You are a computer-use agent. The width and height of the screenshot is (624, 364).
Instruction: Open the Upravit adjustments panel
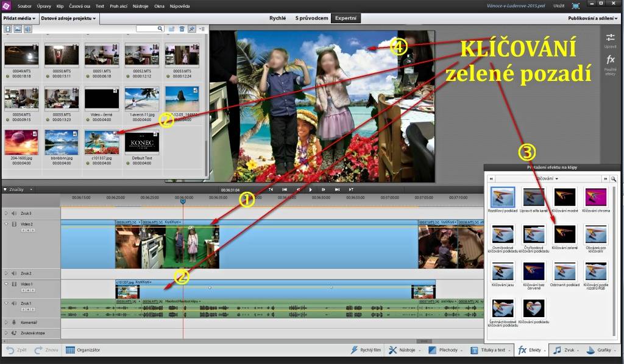click(x=610, y=41)
